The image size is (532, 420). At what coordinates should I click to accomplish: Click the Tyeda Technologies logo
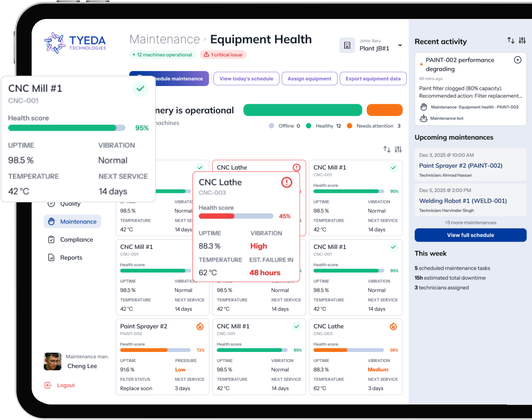point(75,43)
